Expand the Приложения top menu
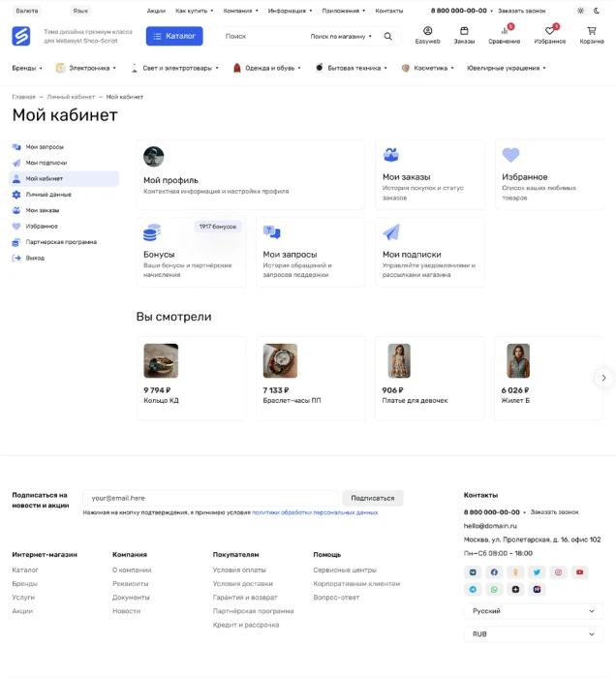616x678 pixels. tap(343, 11)
